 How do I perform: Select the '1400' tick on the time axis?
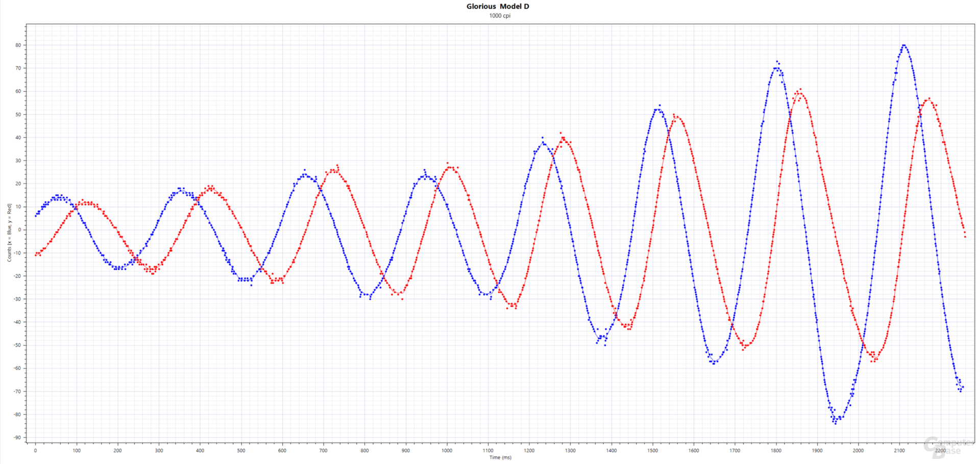(611, 451)
